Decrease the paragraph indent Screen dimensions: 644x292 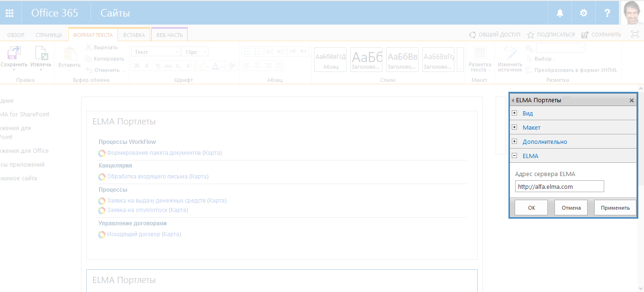tap(269, 52)
